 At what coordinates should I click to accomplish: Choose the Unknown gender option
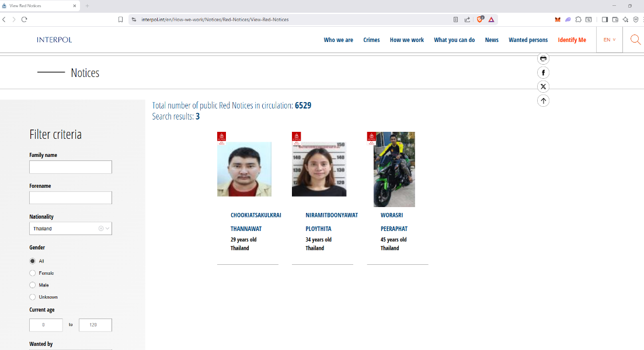tap(33, 297)
